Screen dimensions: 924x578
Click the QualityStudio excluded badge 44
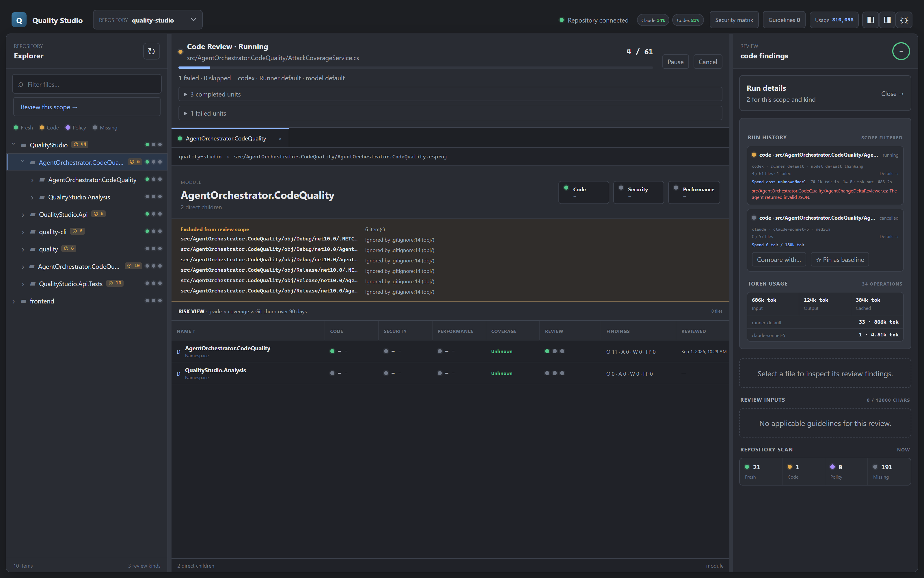tap(80, 144)
